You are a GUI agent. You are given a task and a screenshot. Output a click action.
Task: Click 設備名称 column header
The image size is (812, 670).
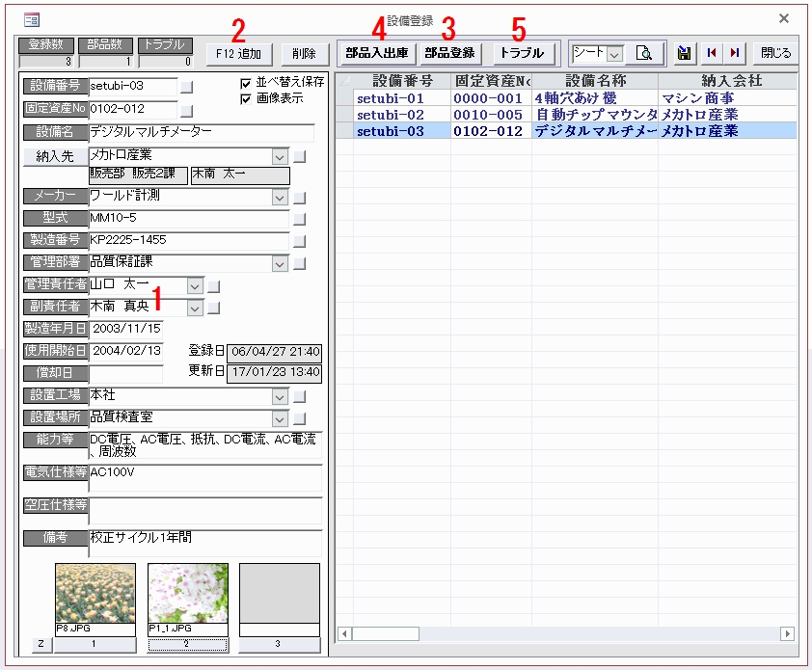[x=596, y=81]
